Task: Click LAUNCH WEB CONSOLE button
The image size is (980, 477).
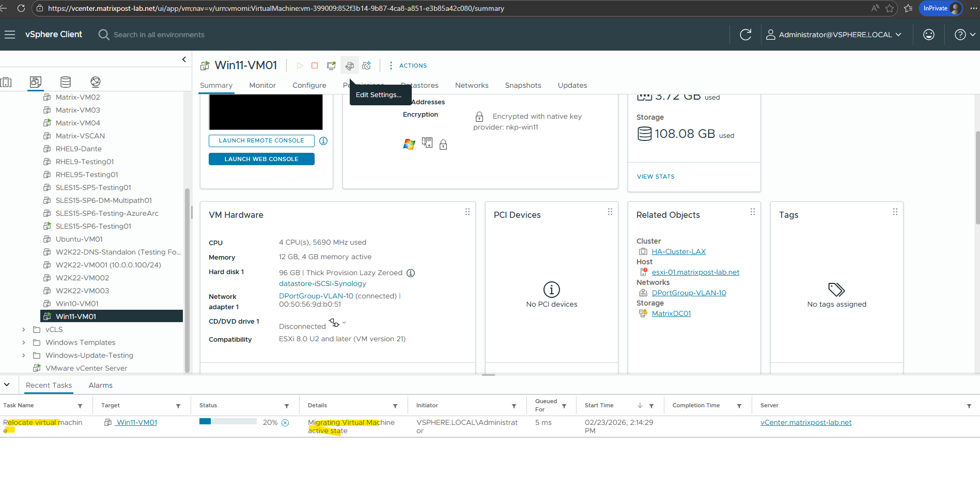Action: pos(261,159)
